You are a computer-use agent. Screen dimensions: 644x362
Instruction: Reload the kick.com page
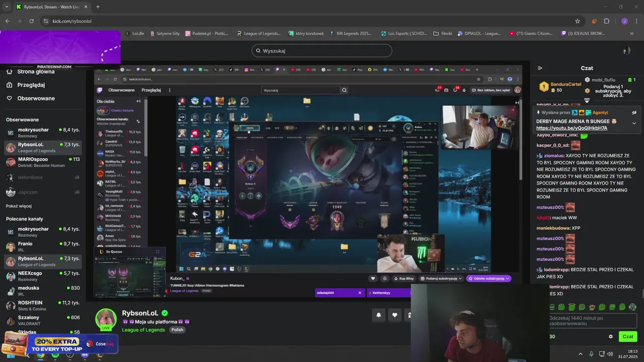(31, 21)
